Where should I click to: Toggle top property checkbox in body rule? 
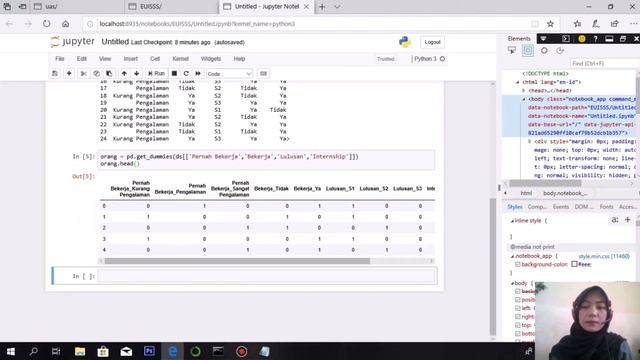(x=518, y=325)
